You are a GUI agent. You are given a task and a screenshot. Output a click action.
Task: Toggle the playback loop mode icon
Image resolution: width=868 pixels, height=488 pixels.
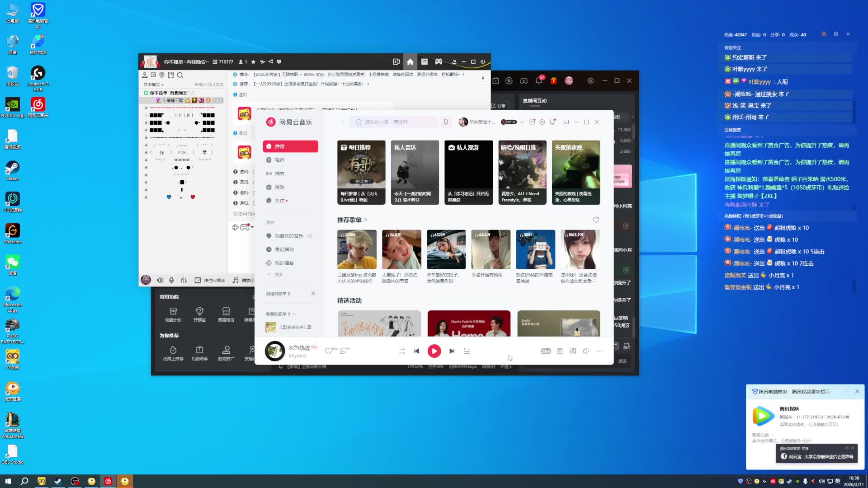(401, 351)
